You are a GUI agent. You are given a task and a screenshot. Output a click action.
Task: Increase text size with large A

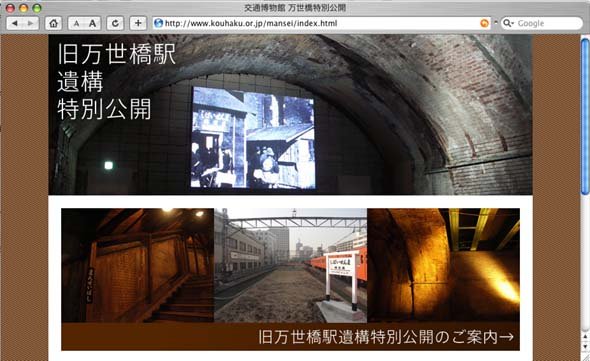point(93,23)
